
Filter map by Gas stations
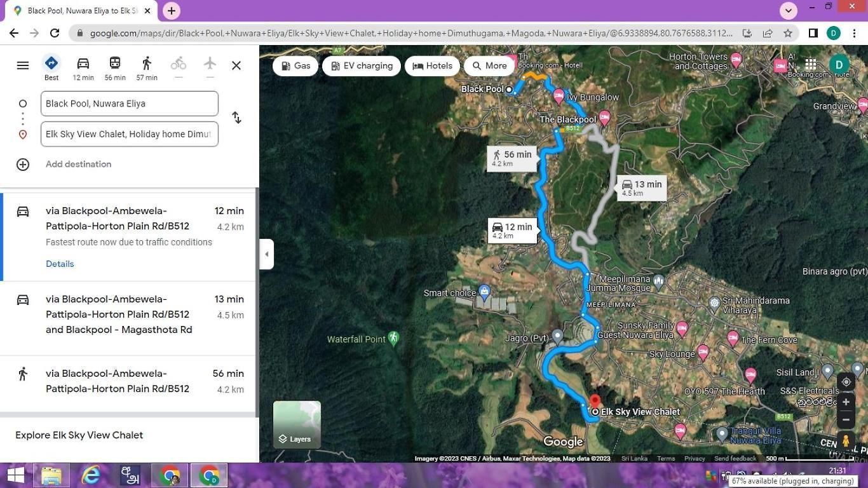click(295, 66)
